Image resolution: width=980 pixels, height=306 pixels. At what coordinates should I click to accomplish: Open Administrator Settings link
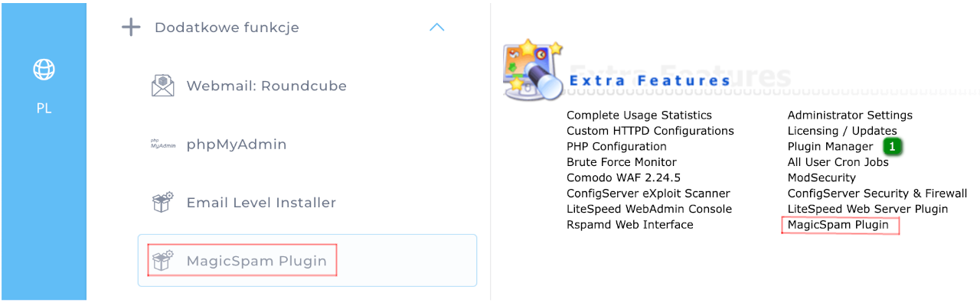coord(850,116)
